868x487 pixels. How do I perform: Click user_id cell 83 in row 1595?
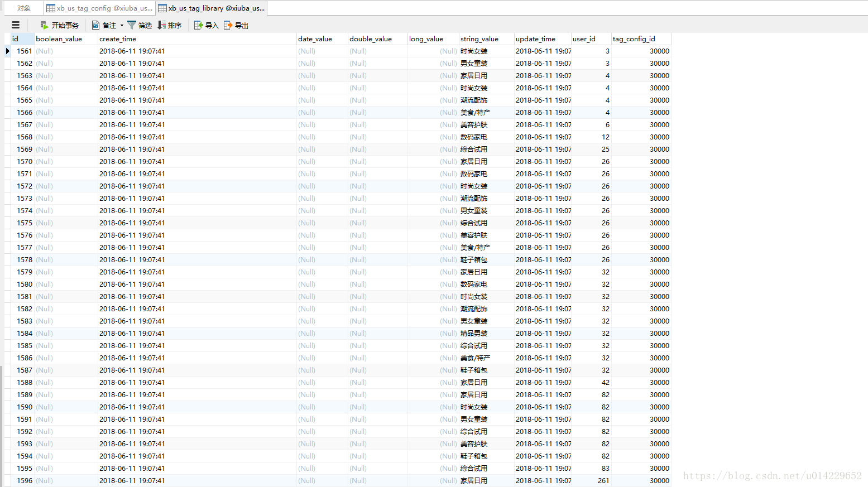(x=591, y=469)
